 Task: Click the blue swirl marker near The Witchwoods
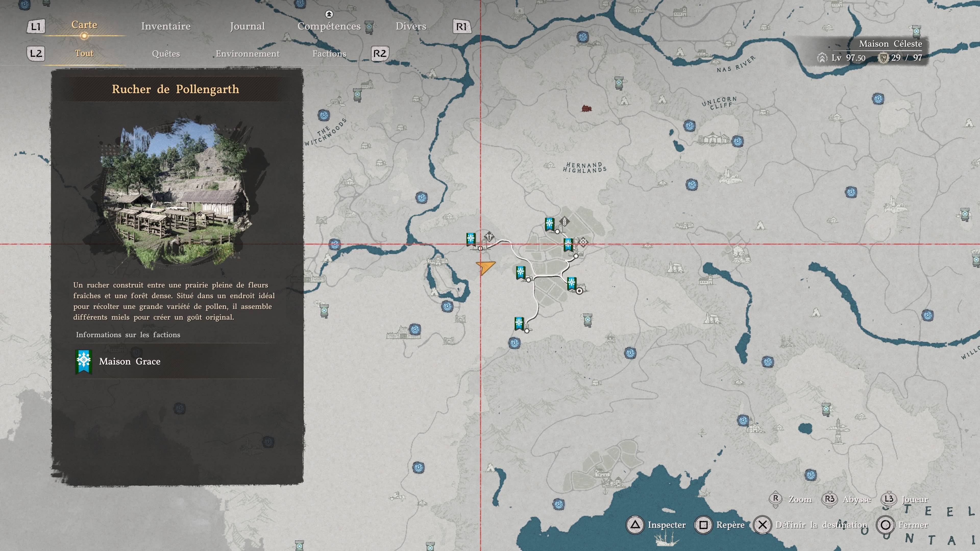click(324, 115)
